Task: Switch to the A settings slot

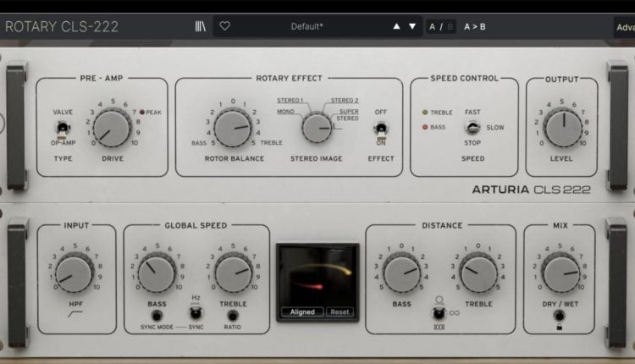Action: [x=432, y=27]
